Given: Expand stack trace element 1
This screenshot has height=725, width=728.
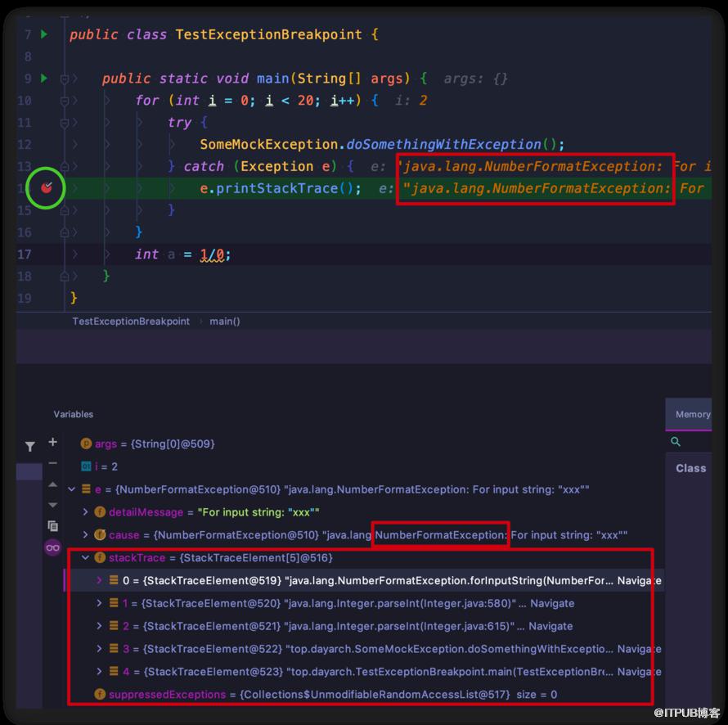Looking at the screenshot, I should click(x=99, y=603).
